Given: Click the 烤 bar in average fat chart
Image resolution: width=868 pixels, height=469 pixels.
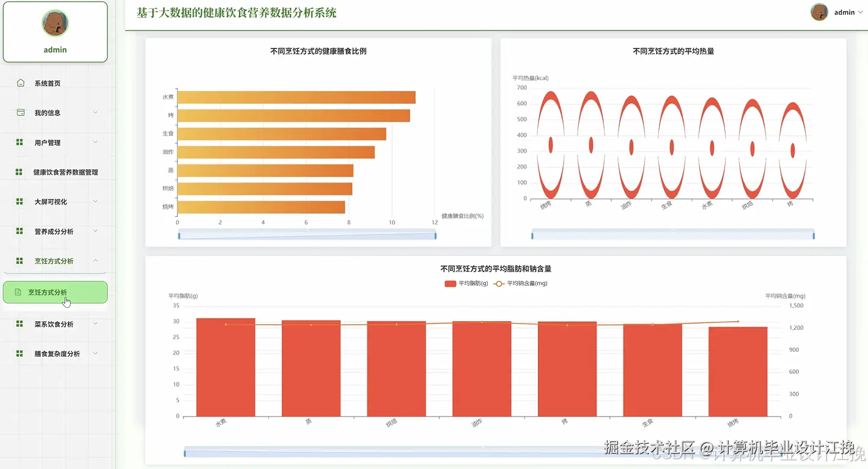Looking at the screenshot, I should [567, 369].
